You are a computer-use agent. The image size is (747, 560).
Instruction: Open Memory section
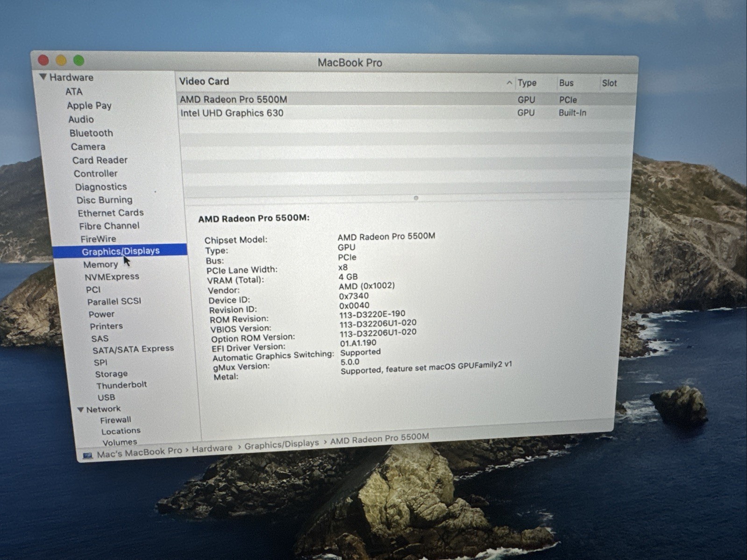[x=100, y=264]
